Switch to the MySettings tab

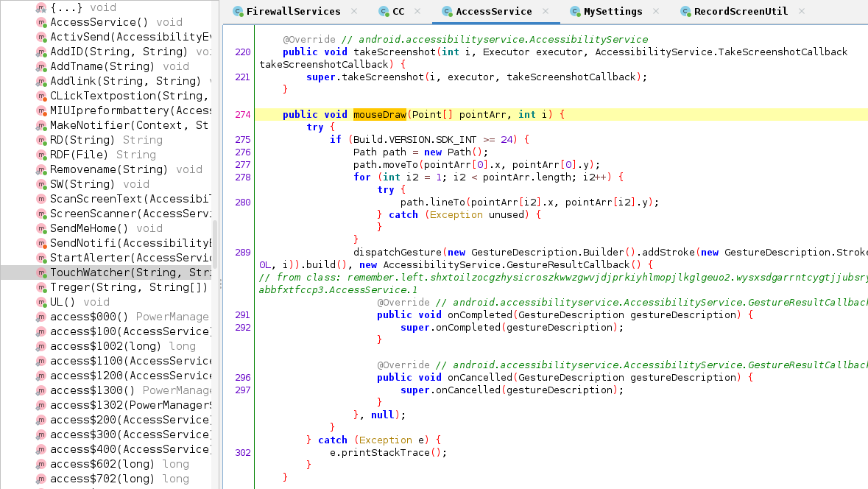tap(613, 11)
